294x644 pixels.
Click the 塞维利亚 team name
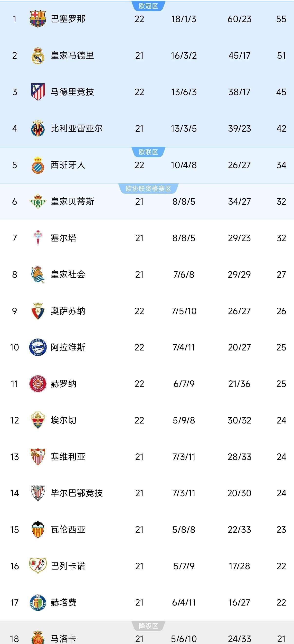[x=68, y=457]
